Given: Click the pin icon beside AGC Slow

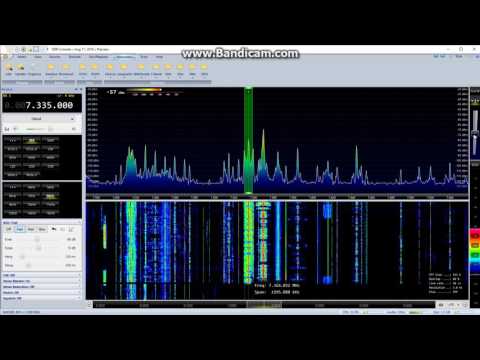Looking at the screenshot, I should tap(54, 229).
